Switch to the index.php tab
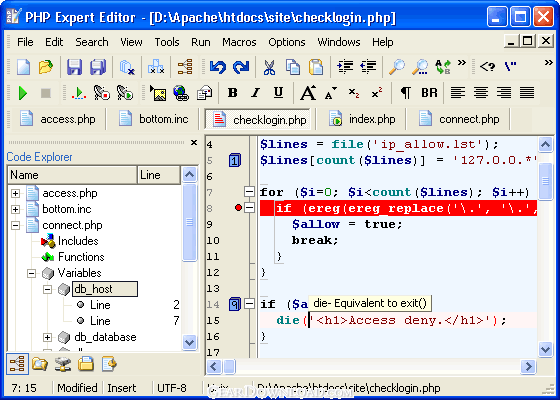This screenshot has width=560, height=400. pyautogui.click(x=362, y=119)
